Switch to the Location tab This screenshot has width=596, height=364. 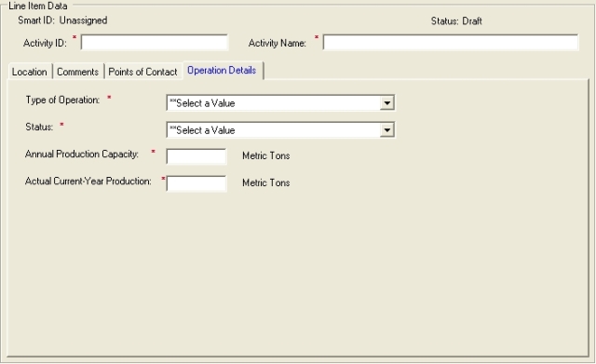[x=30, y=72]
